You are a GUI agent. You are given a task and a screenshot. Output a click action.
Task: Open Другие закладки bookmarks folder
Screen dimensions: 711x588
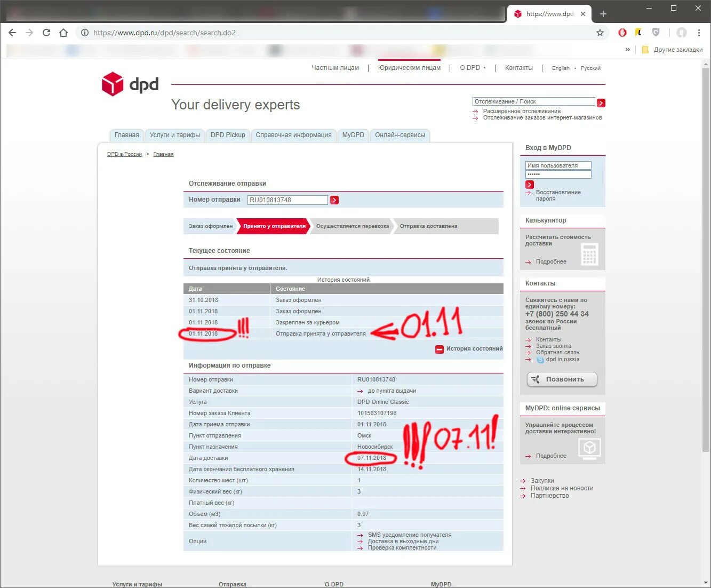[672, 50]
